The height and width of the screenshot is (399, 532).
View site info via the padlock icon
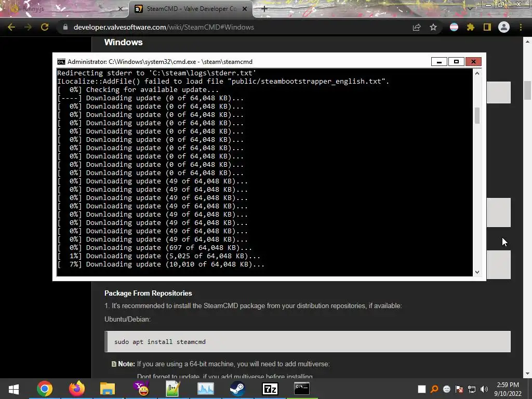point(65,27)
